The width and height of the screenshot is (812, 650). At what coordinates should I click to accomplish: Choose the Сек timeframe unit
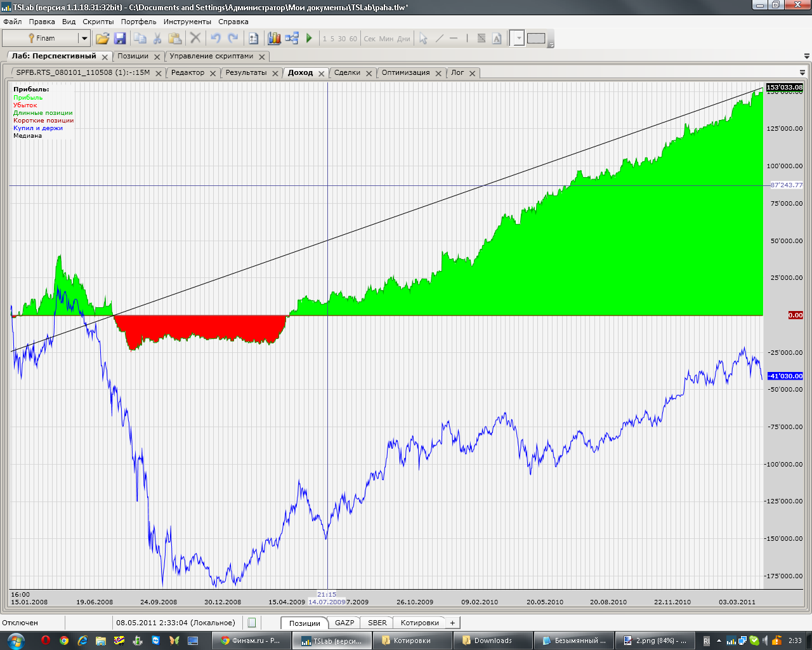370,39
